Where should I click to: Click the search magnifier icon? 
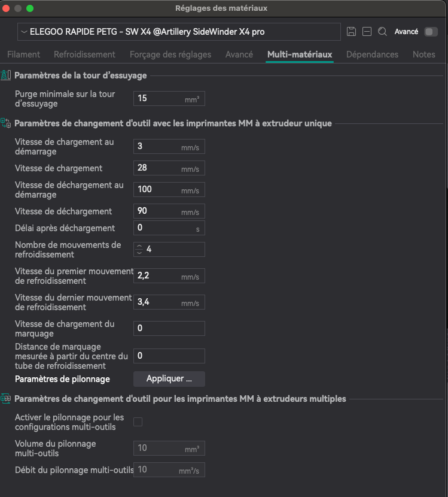383,32
